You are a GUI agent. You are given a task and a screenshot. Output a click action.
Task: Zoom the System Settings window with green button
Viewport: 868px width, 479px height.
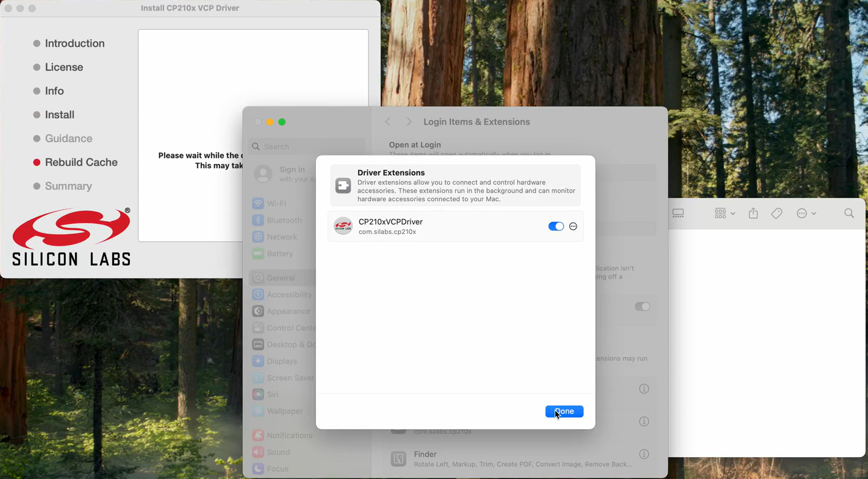(282, 122)
